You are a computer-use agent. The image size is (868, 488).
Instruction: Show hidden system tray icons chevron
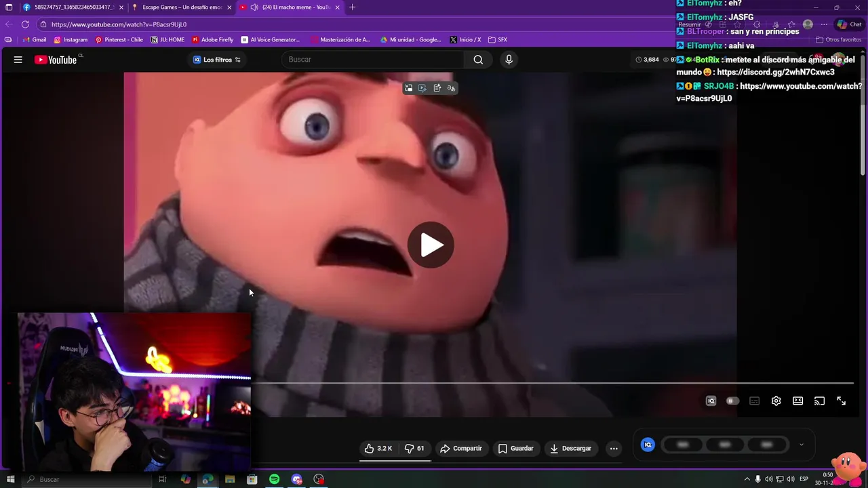[x=747, y=479]
